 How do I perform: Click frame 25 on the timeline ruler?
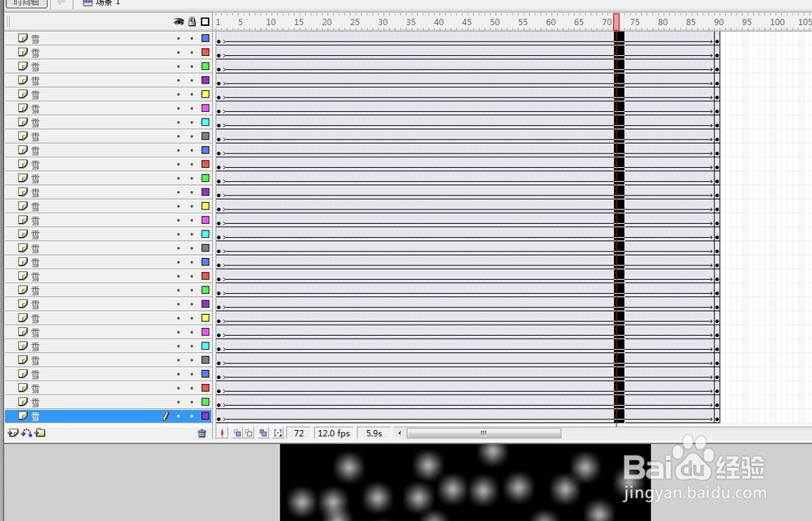pos(355,22)
